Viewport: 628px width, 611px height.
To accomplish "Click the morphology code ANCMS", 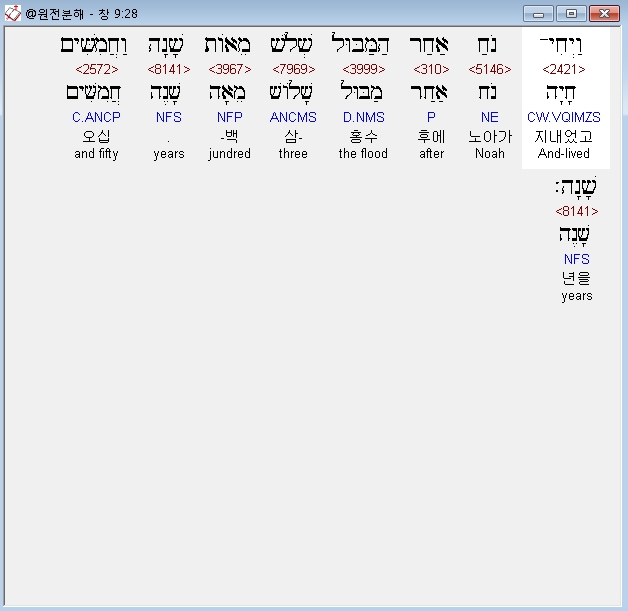I will [x=293, y=117].
